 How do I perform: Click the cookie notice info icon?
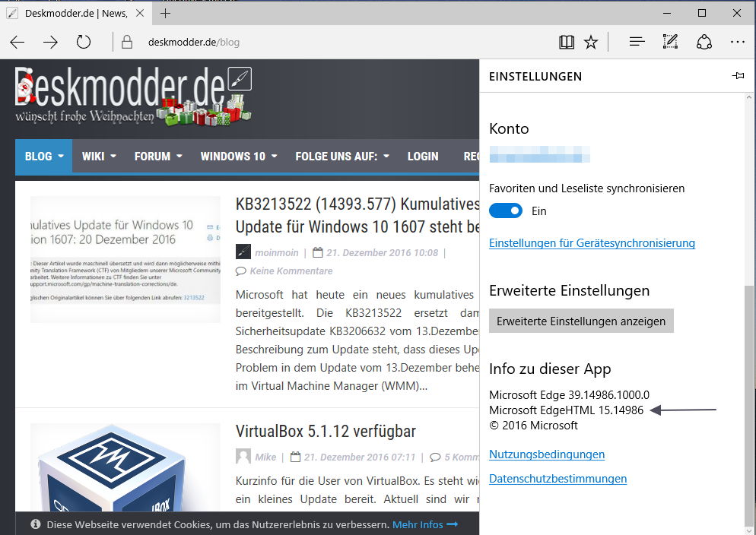36,524
